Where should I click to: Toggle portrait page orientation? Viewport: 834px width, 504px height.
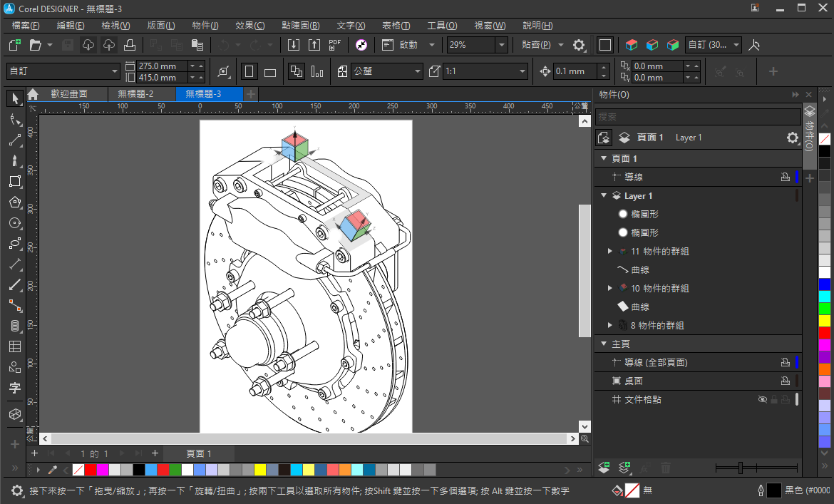[x=249, y=71]
